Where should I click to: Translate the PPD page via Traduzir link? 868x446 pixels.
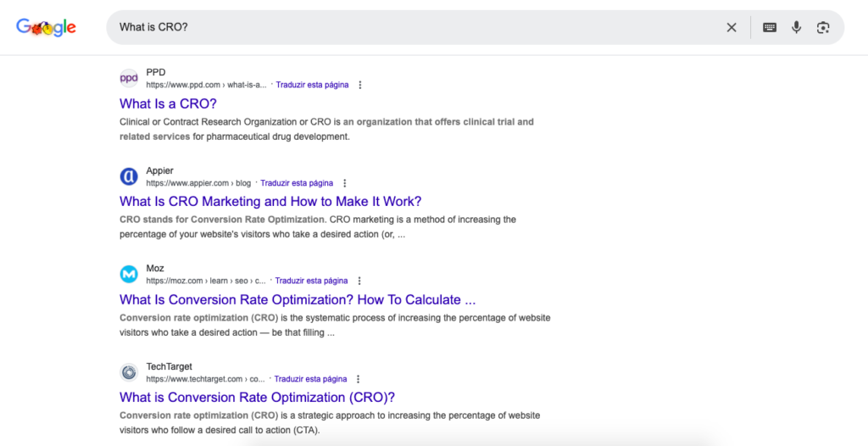tap(312, 85)
